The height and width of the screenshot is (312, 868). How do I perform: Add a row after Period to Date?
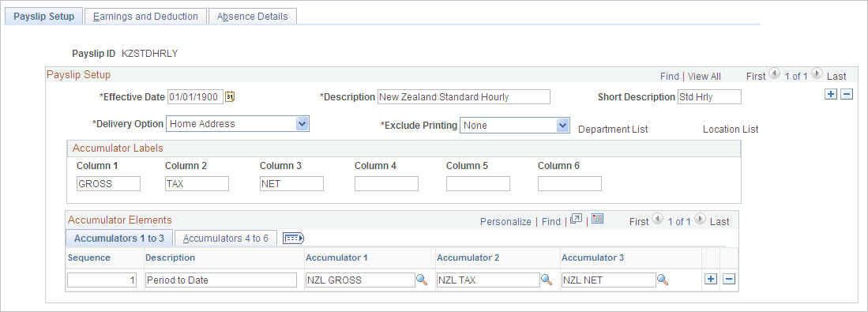pos(711,280)
